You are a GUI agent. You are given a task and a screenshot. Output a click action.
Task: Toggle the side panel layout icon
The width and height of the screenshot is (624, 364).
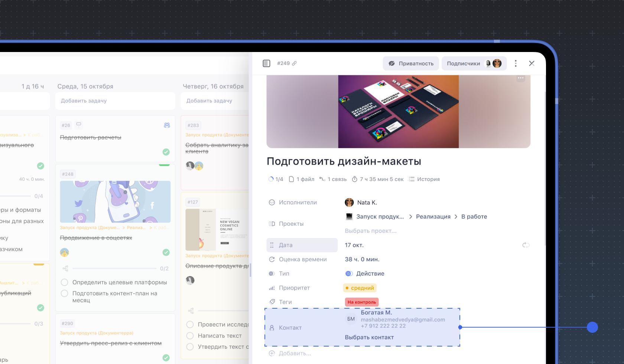pyautogui.click(x=266, y=64)
